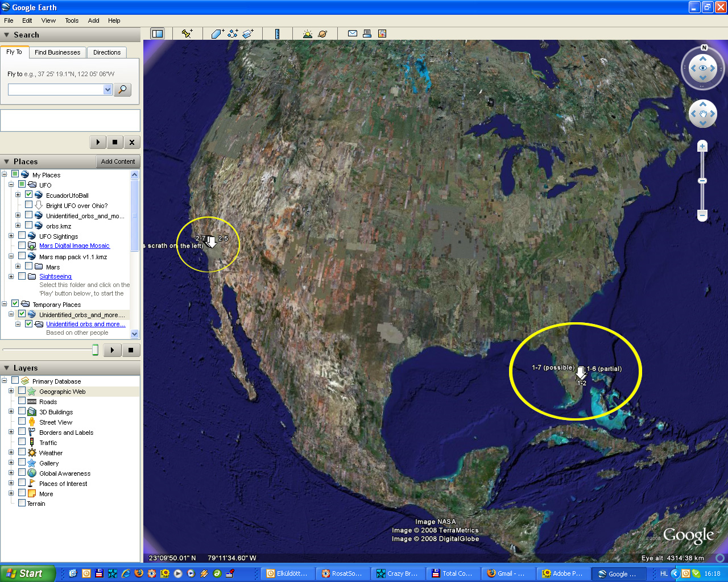Switch to the Gmail taskbar window
Image resolution: width=728 pixels, height=582 pixels.
[x=507, y=573]
